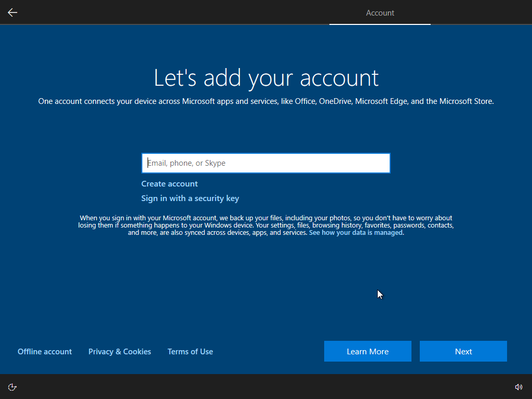Open the Ease of Access icon
532x399 pixels.
[x=12, y=387]
